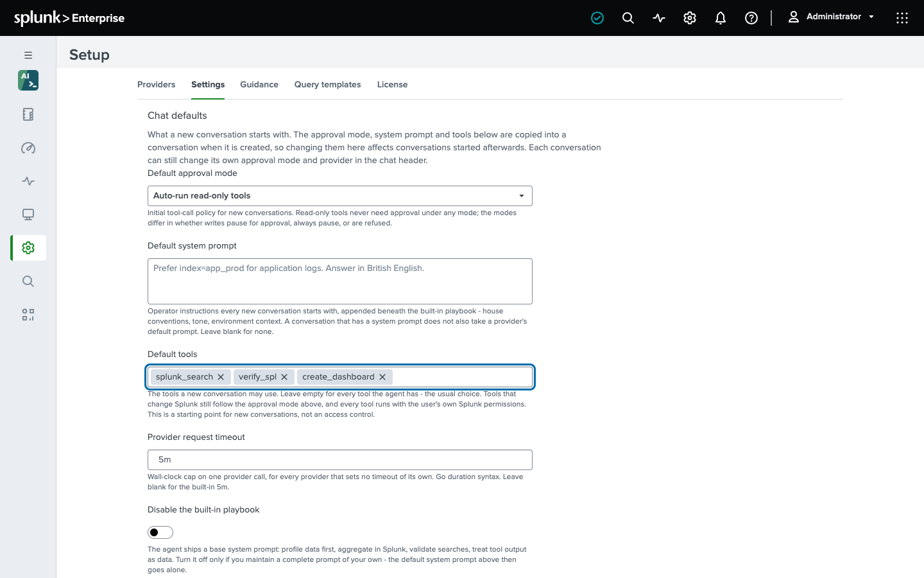Remove the verify_spl tool chip
Viewport: 924px width, 578px height.
point(284,377)
